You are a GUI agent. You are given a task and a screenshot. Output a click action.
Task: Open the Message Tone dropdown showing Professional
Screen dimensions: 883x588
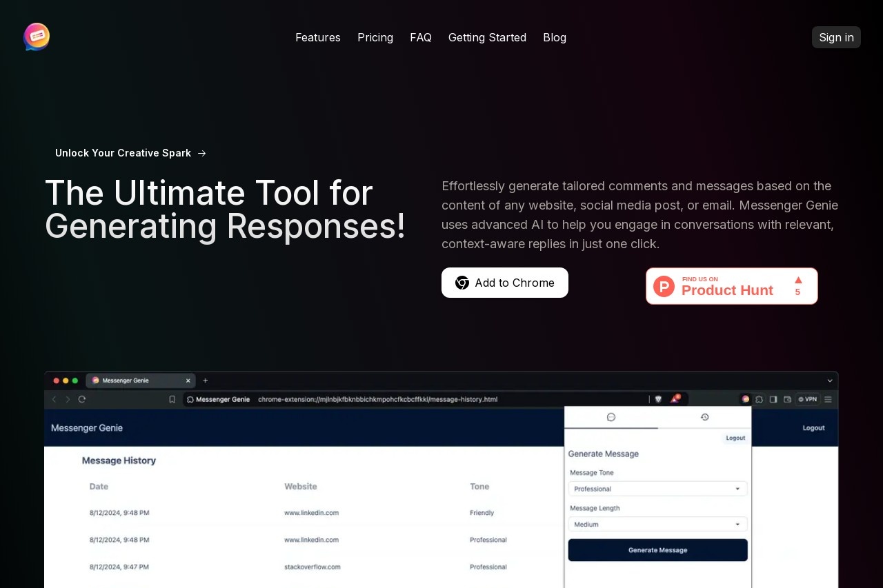coord(657,489)
